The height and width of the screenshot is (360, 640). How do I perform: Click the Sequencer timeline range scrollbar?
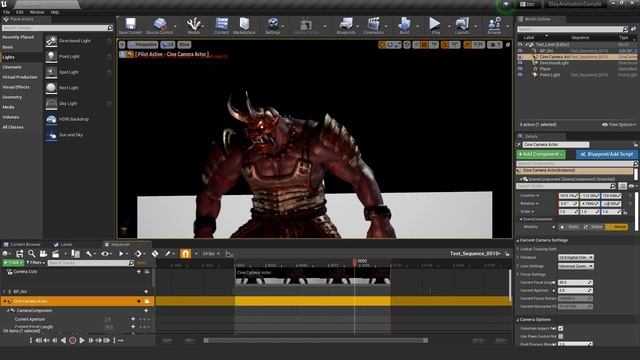pyautogui.click(x=316, y=340)
